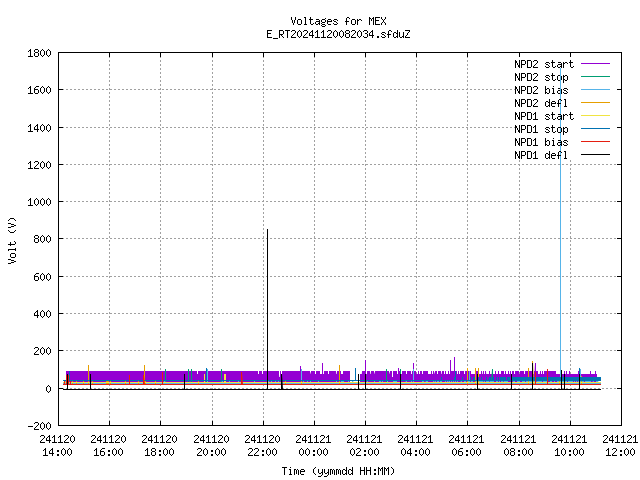Pick the yellow NPD1 start legend line
640x480 pixels.
595,116
